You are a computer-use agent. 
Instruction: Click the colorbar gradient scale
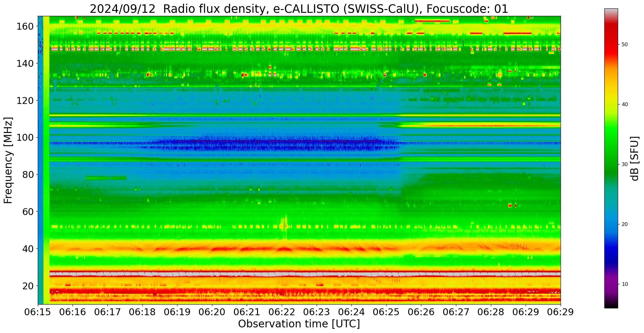611,158
